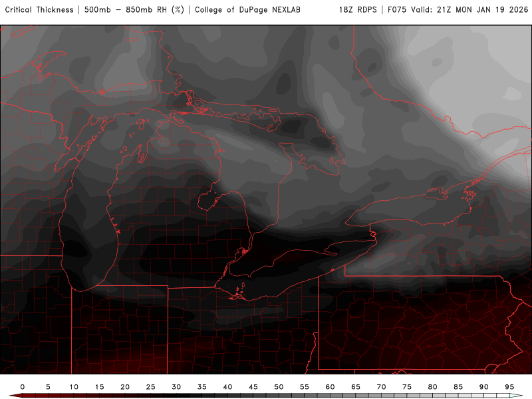Viewport: 532px width, 399px height.
Task: Click the colorbar label "35"
Action: coord(202,387)
